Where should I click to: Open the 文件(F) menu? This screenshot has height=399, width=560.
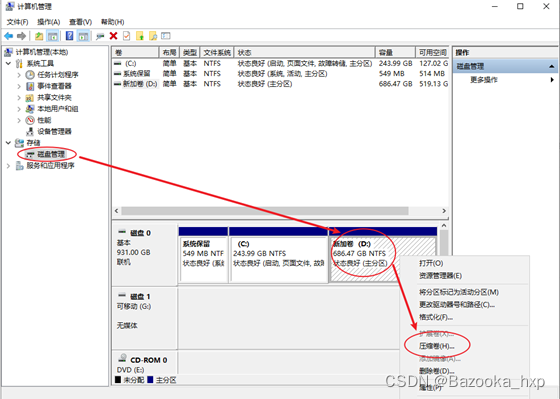pyautogui.click(x=17, y=22)
